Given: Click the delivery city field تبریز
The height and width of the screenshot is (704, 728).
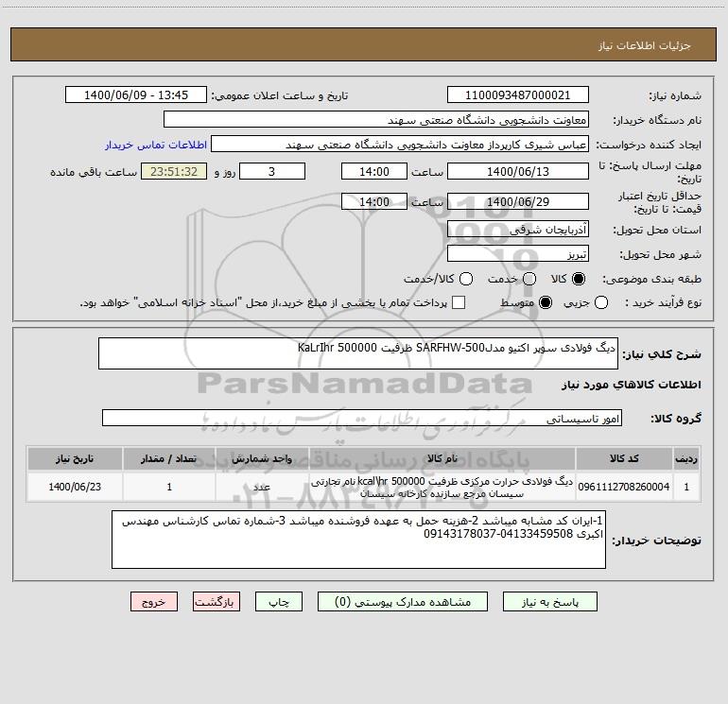Looking at the screenshot, I should 518,254.
